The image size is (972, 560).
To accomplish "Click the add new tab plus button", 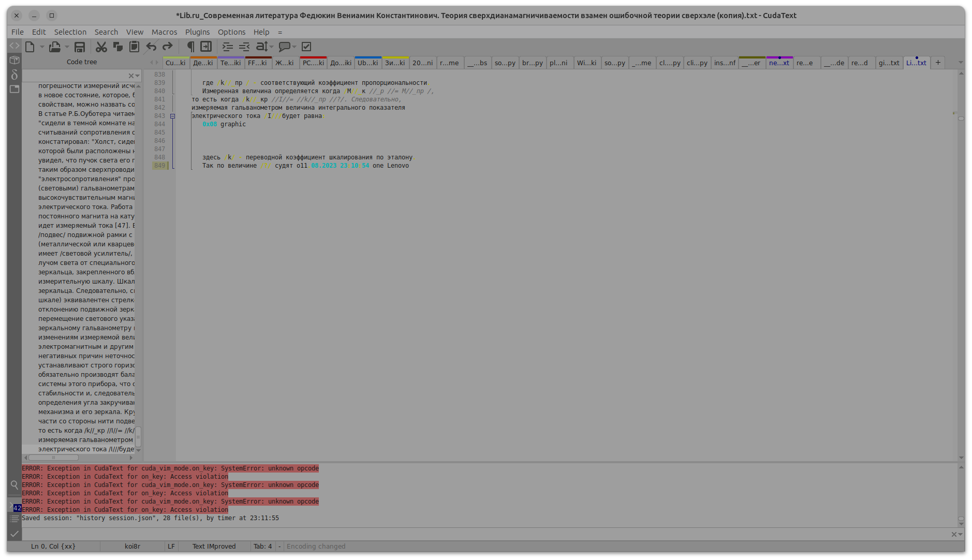I will tap(938, 63).
